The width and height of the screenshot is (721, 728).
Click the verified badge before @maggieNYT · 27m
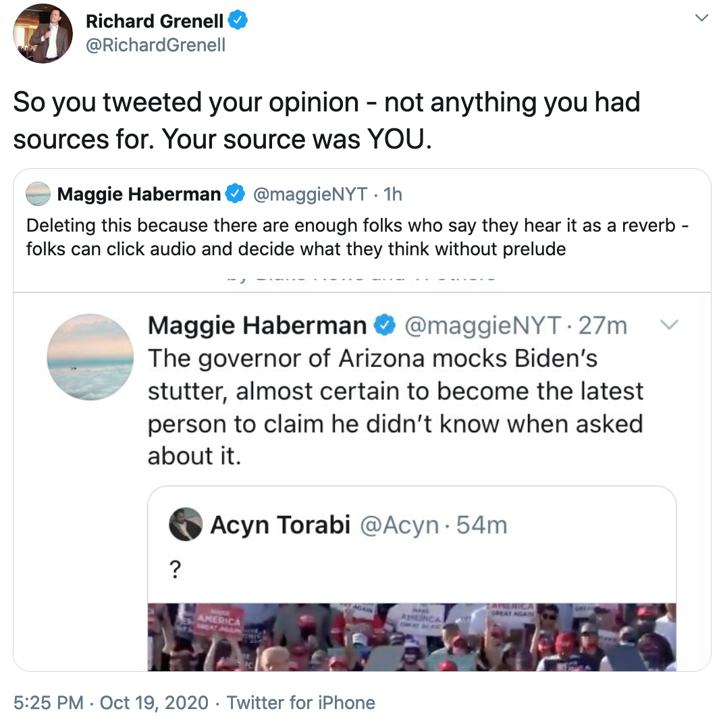[x=385, y=326]
